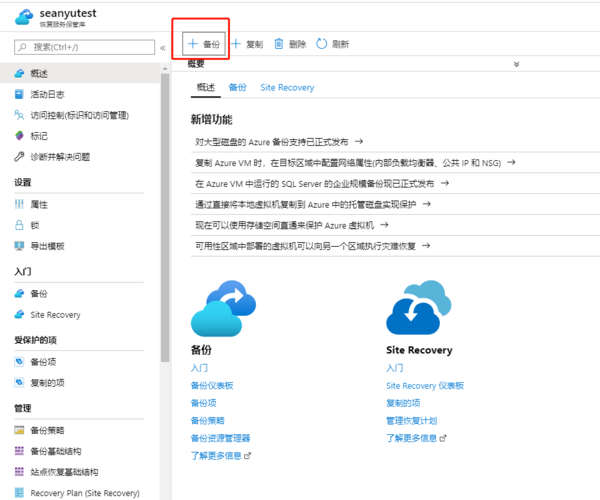This screenshot has width=600, height=500.
Task: Open news item about 存储空间直通保护 Azure 虚拟机
Action: click(x=292, y=225)
